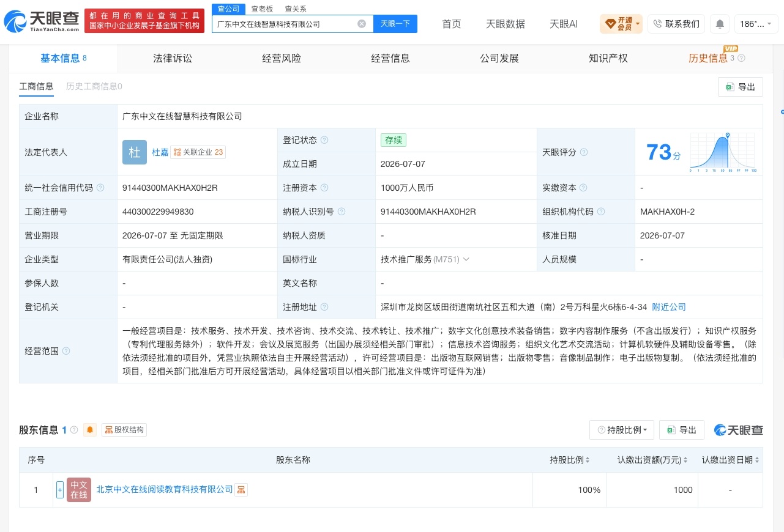
Task: Click help icon beside 实缴资本
Action: click(584, 188)
